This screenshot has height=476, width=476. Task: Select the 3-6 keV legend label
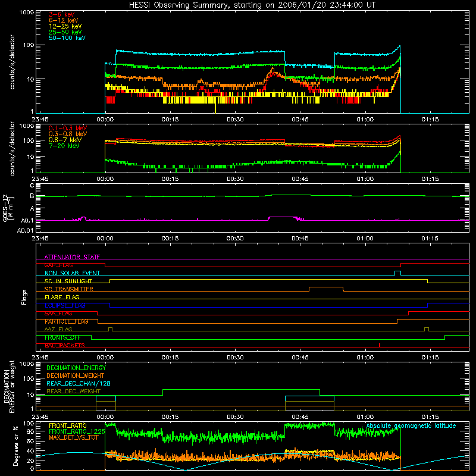pos(61,14)
